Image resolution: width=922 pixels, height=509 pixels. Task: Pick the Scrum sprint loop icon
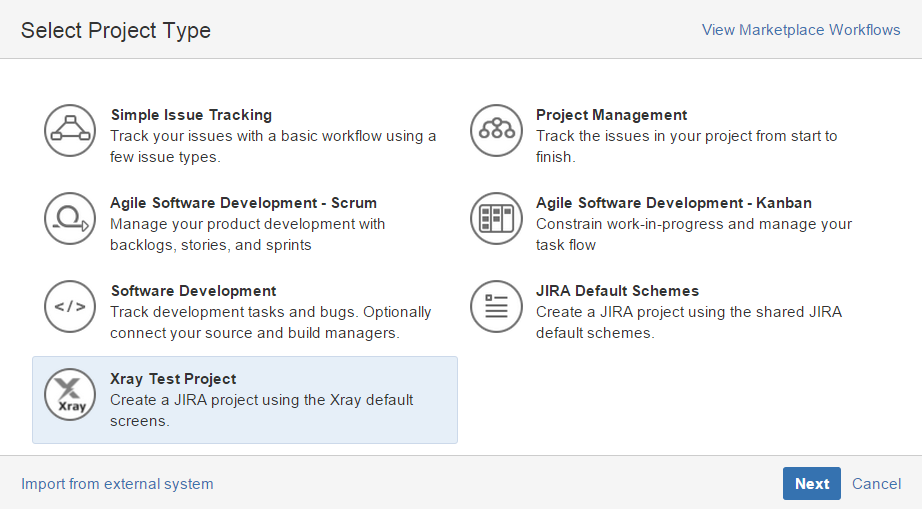pyautogui.click(x=70, y=219)
